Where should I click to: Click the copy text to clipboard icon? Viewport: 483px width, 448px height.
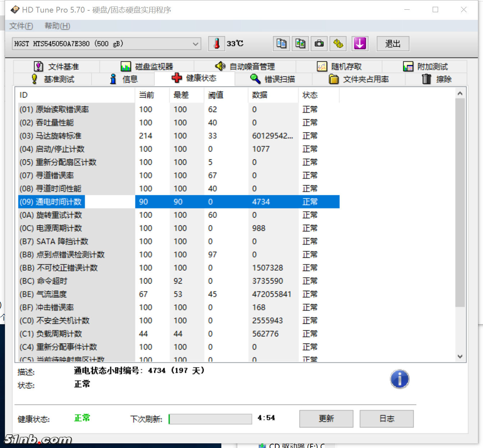(281, 44)
